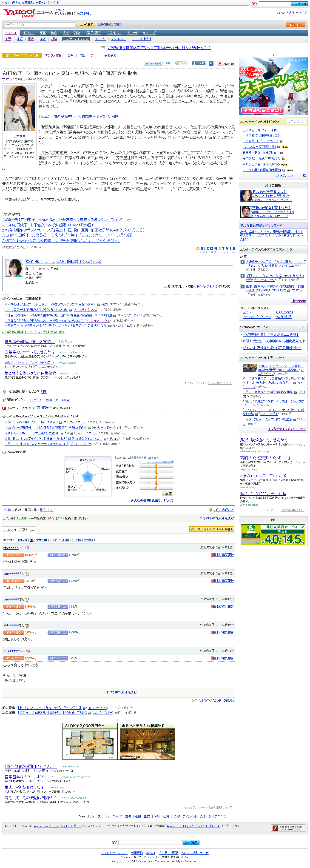The height and width of the screenshot is (868, 310).
Task: Select the スポーツ category in the sub-navigation
Action: click(100, 39)
